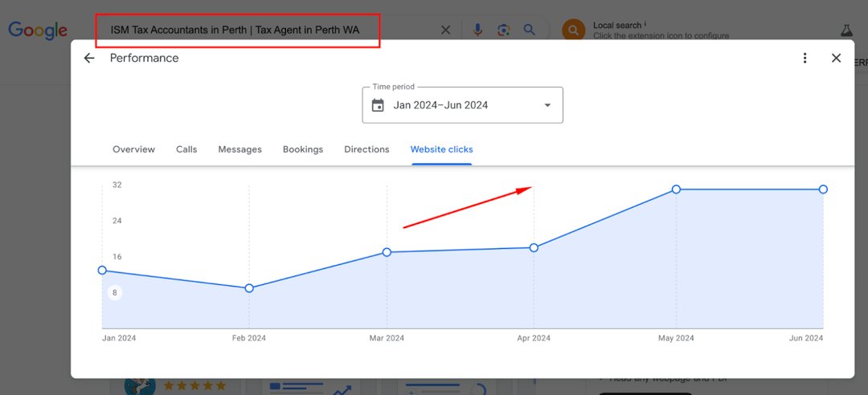The width and height of the screenshot is (868, 395).
Task: Open the three-dot more options menu
Action: (x=805, y=58)
